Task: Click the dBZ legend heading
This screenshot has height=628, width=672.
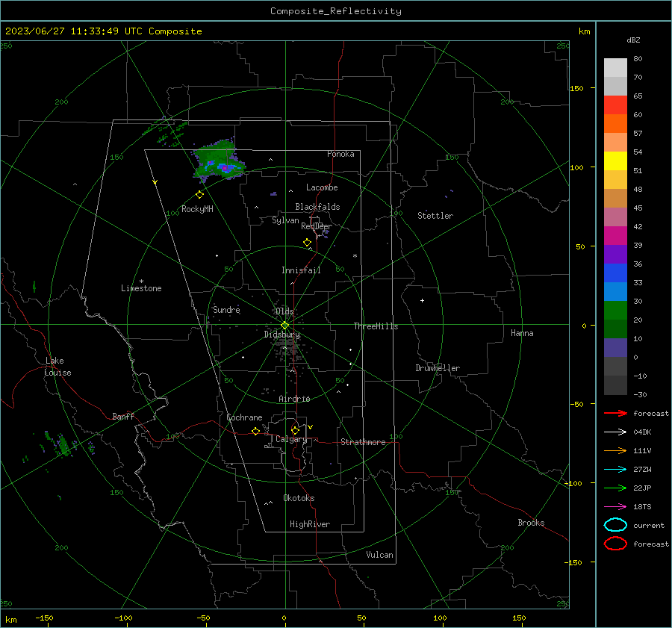Action: 633,40
